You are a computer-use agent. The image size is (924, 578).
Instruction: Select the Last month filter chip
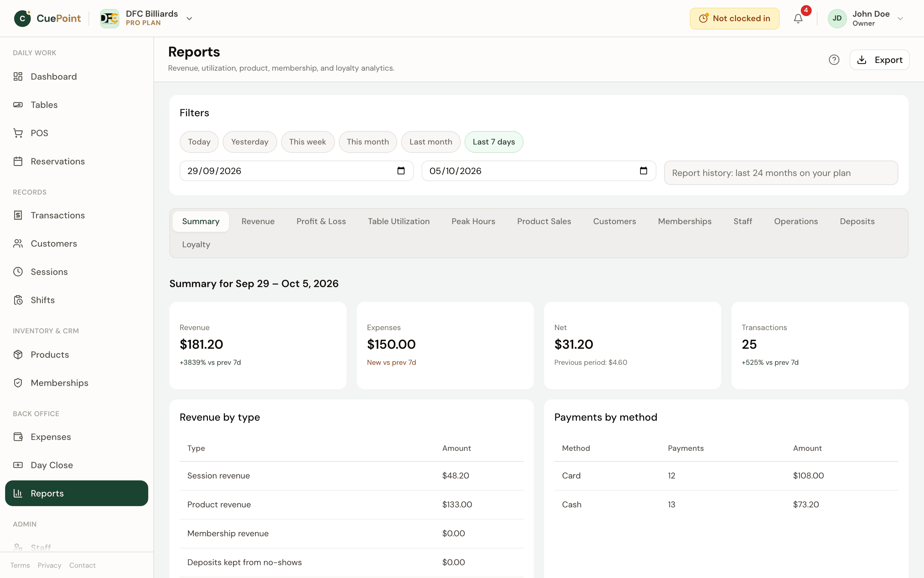click(x=431, y=142)
